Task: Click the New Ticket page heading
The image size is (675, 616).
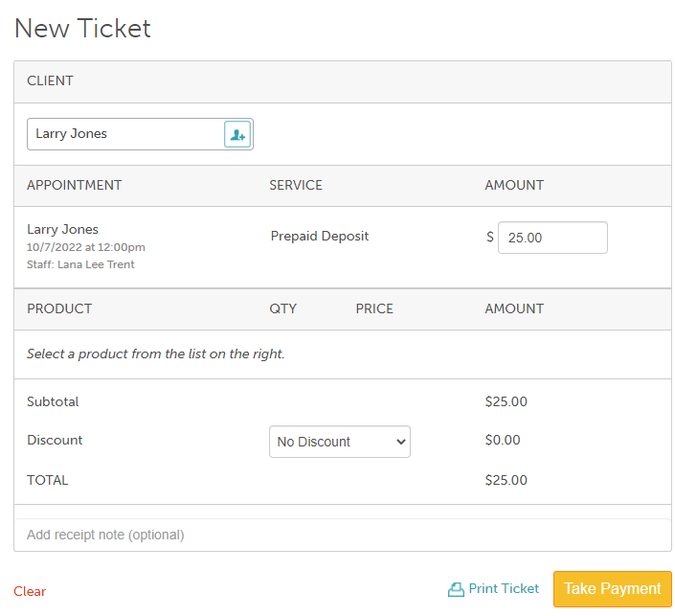Action: point(82,28)
